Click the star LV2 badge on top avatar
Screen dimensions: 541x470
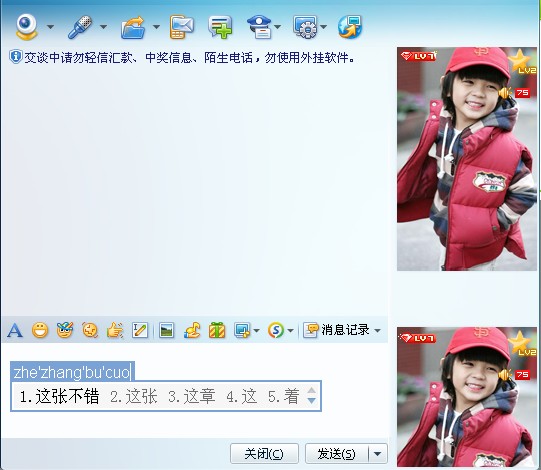point(522,61)
